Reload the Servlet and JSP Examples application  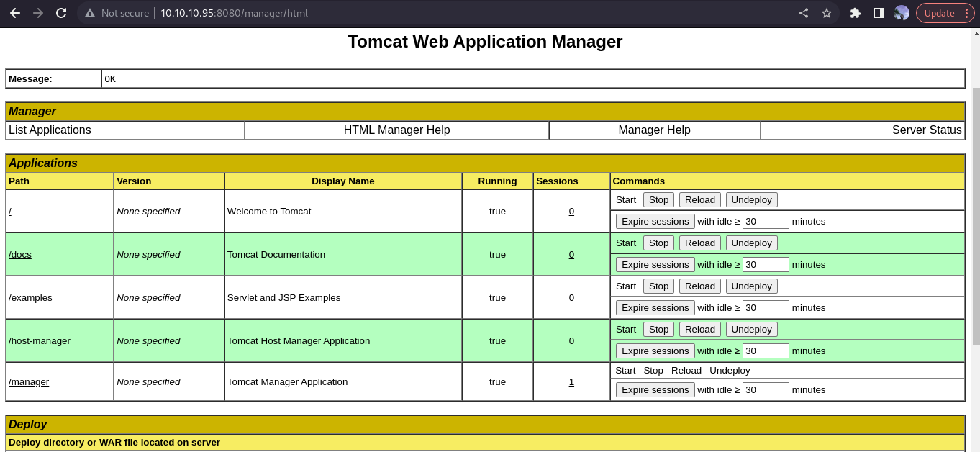[x=700, y=286]
